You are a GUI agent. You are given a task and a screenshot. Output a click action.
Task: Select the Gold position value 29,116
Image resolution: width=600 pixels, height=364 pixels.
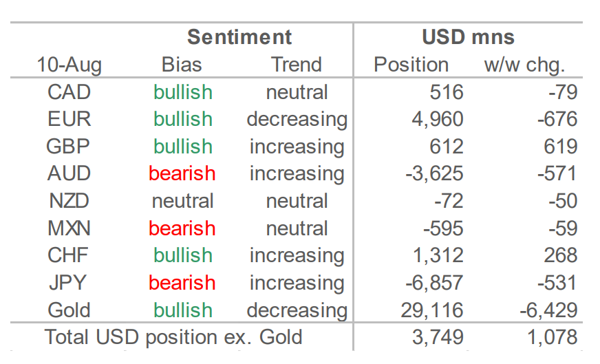pos(432,310)
